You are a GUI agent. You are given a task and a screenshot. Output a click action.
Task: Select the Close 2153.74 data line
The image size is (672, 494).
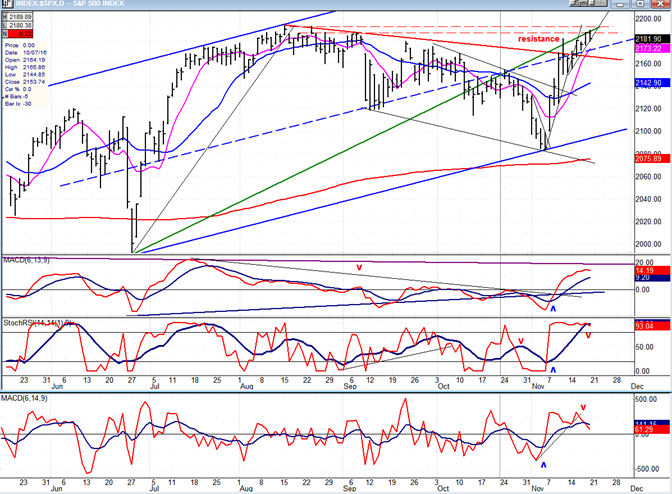pos(25,82)
